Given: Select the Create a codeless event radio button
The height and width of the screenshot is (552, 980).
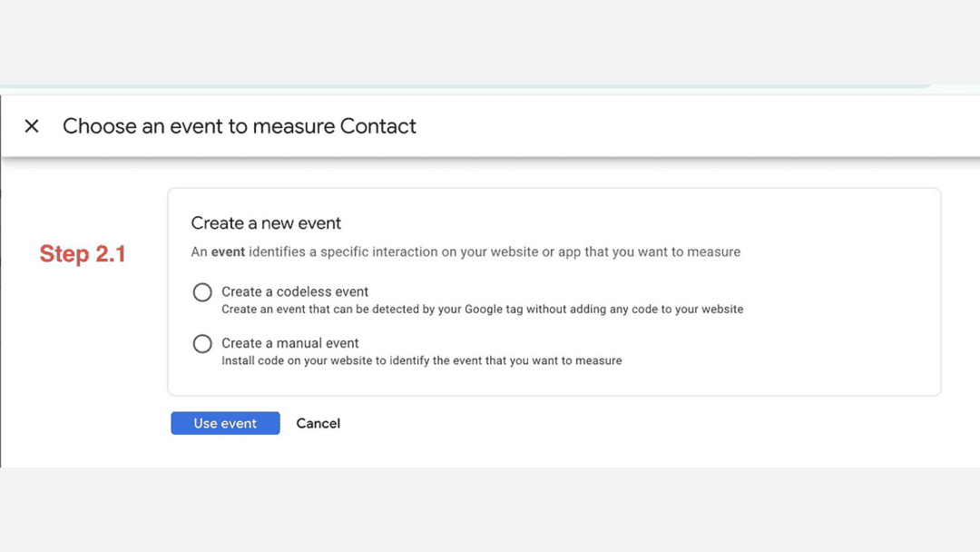Looking at the screenshot, I should [202, 292].
